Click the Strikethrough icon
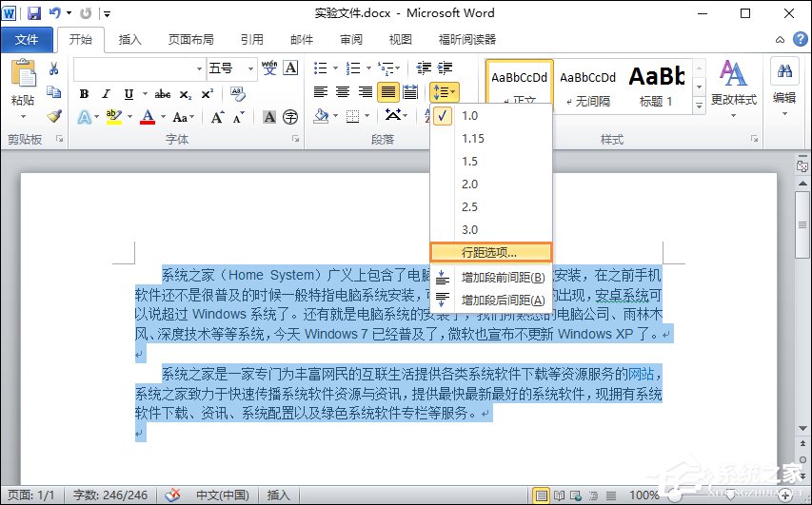The width and height of the screenshot is (812, 505). click(162, 93)
